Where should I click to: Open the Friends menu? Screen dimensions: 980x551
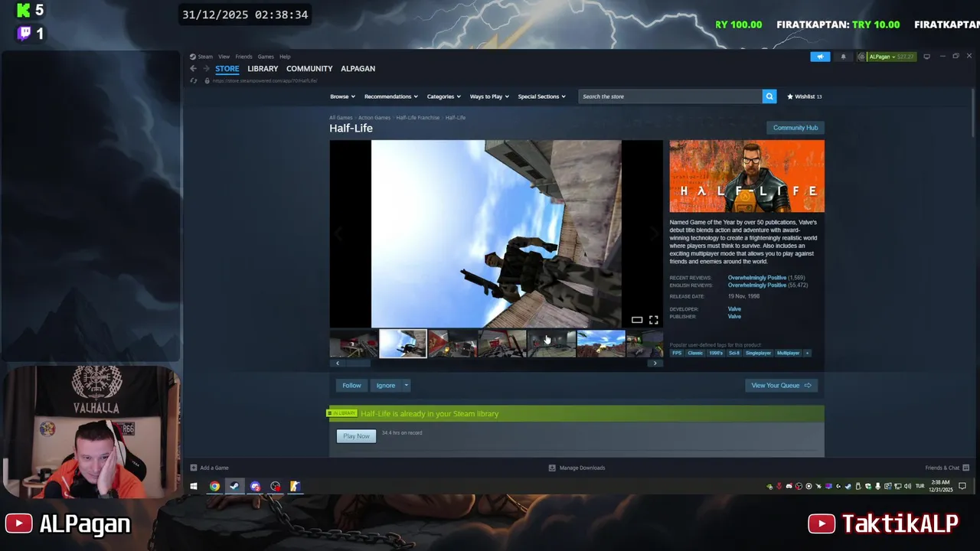tap(243, 57)
